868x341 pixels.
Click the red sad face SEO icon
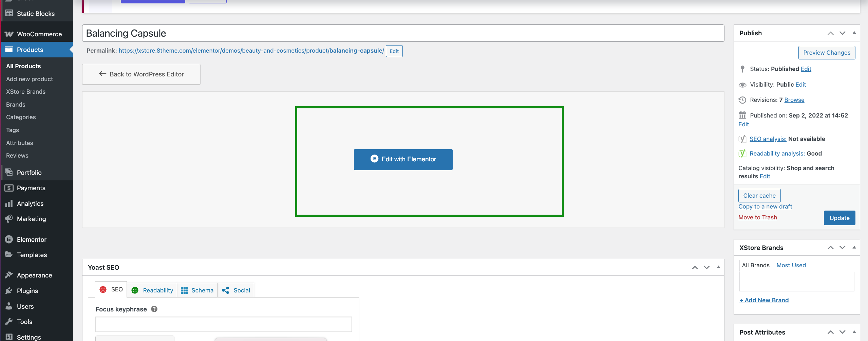coord(103,289)
